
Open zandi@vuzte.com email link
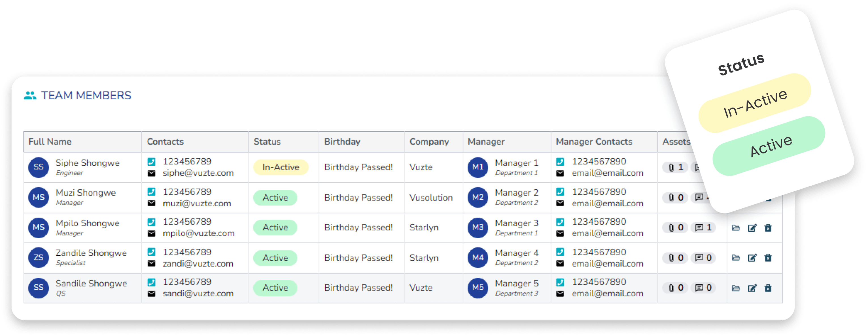coord(198,264)
